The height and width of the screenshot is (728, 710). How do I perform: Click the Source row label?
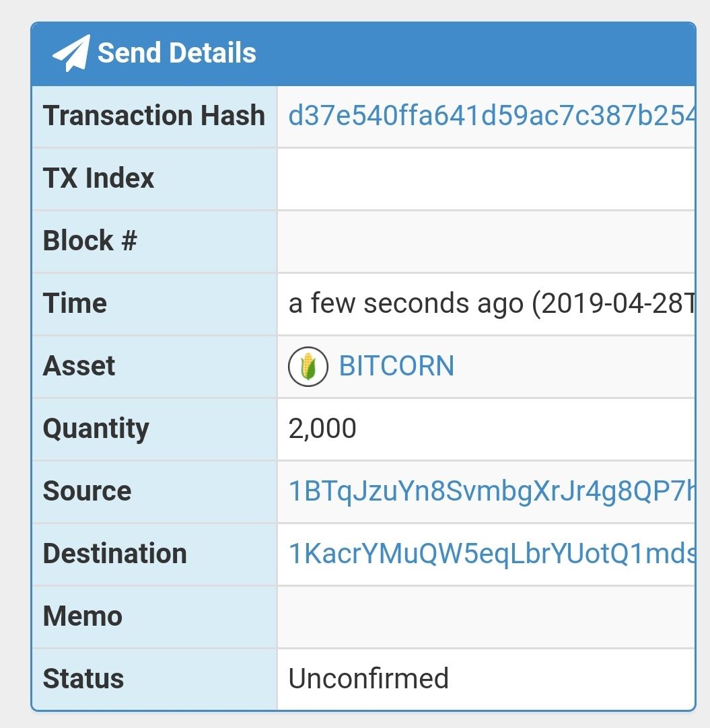[87, 490]
